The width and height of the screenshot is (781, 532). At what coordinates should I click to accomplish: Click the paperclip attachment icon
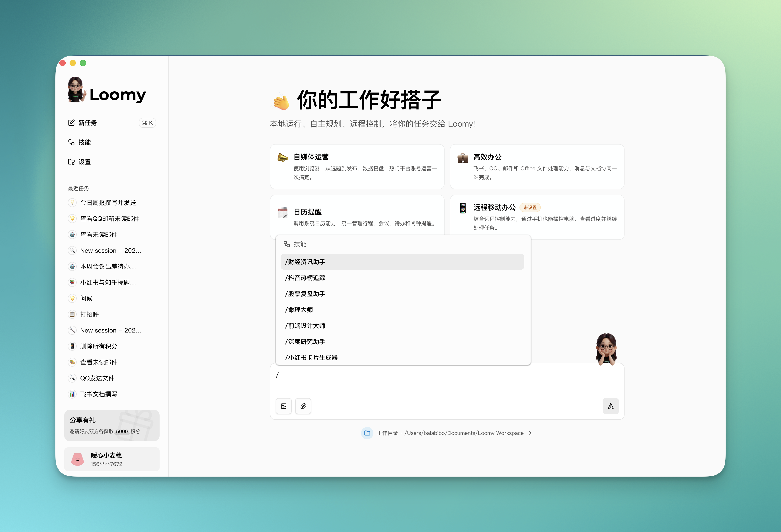click(x=303, y=406)
